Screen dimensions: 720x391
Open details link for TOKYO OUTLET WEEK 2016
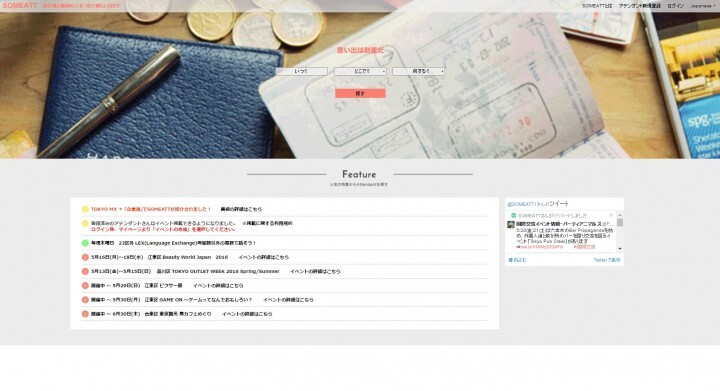[x=315, y=271]
